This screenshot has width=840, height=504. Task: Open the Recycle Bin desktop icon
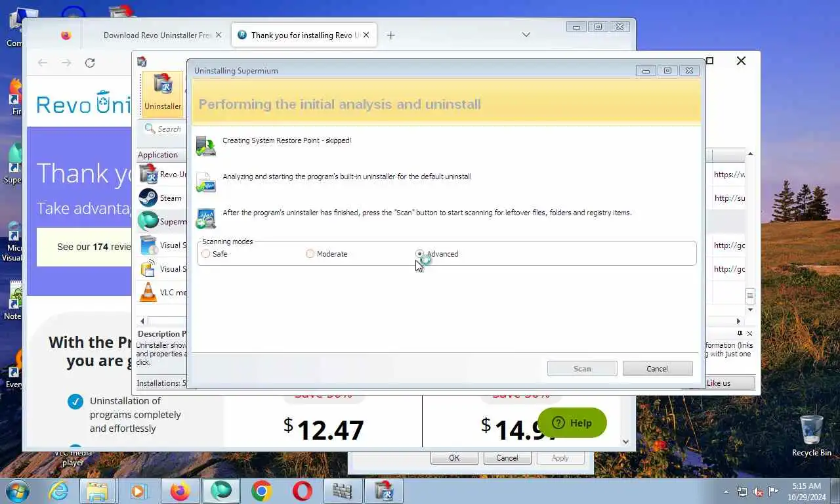[x=811, y=436]
